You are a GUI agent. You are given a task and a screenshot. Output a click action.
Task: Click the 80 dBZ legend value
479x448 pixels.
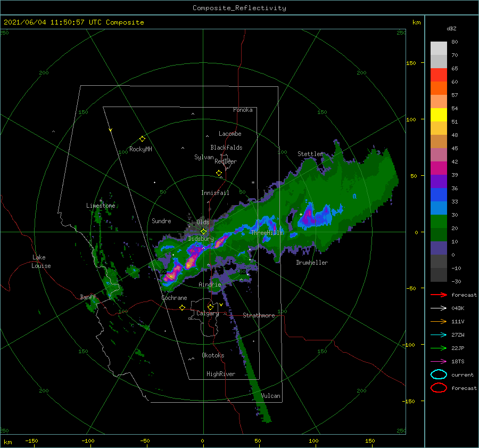455,42
